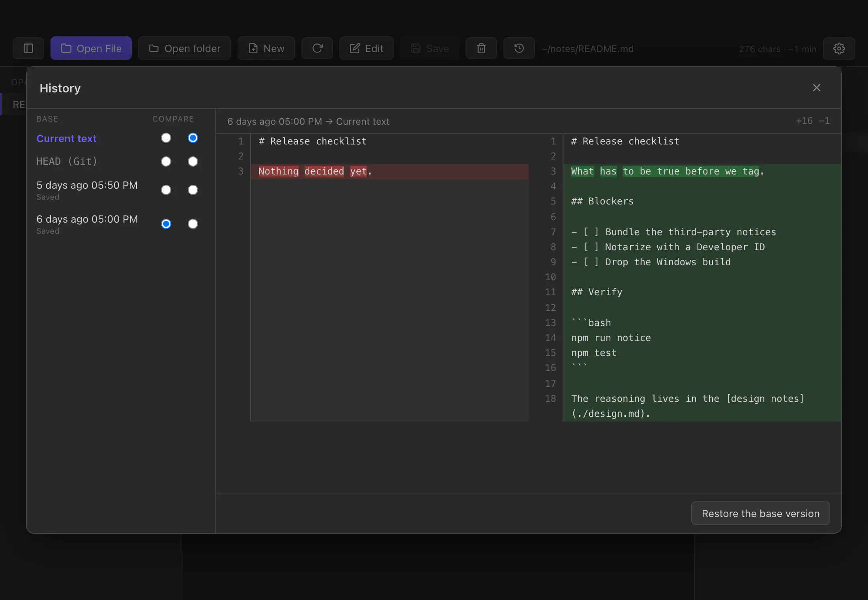Open the history clock icon
This screenshot has width=868, height=600.
click(x=519, y=48)
